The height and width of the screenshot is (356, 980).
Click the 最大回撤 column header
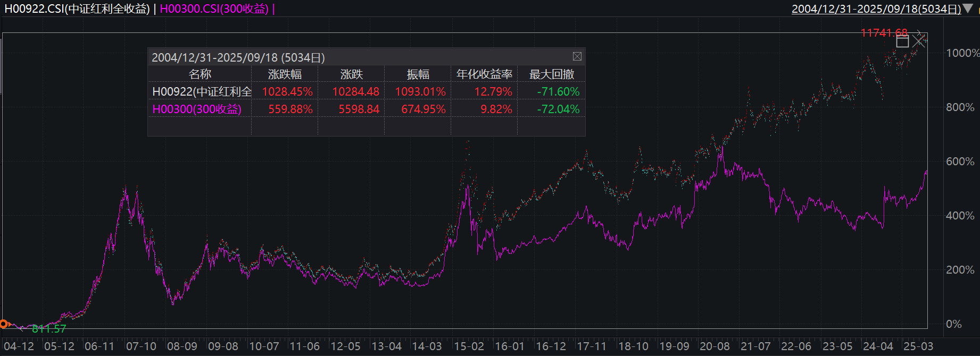(552, 74)
